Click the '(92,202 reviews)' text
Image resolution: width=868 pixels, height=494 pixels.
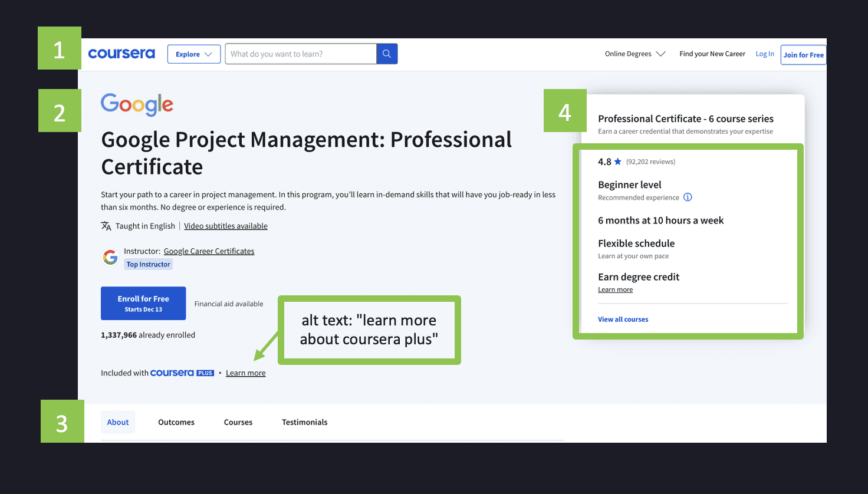click(650, 162)
